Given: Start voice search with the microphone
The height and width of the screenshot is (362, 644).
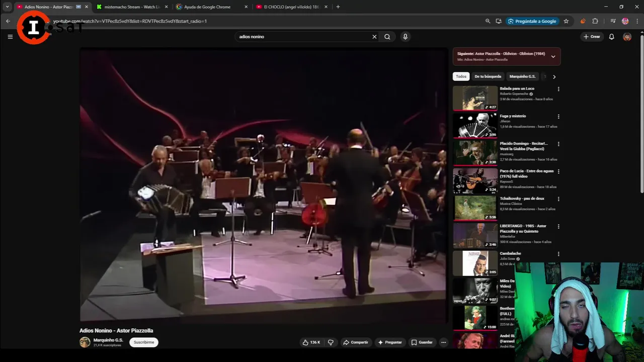Looking at the screenshot, I should [x=405, y=37].
